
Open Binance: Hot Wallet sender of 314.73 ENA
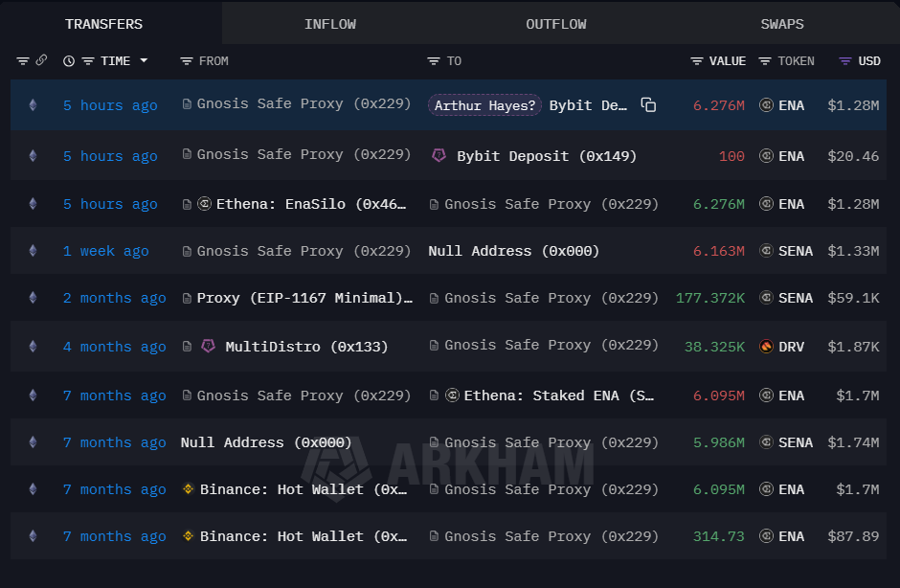point(304,536)
